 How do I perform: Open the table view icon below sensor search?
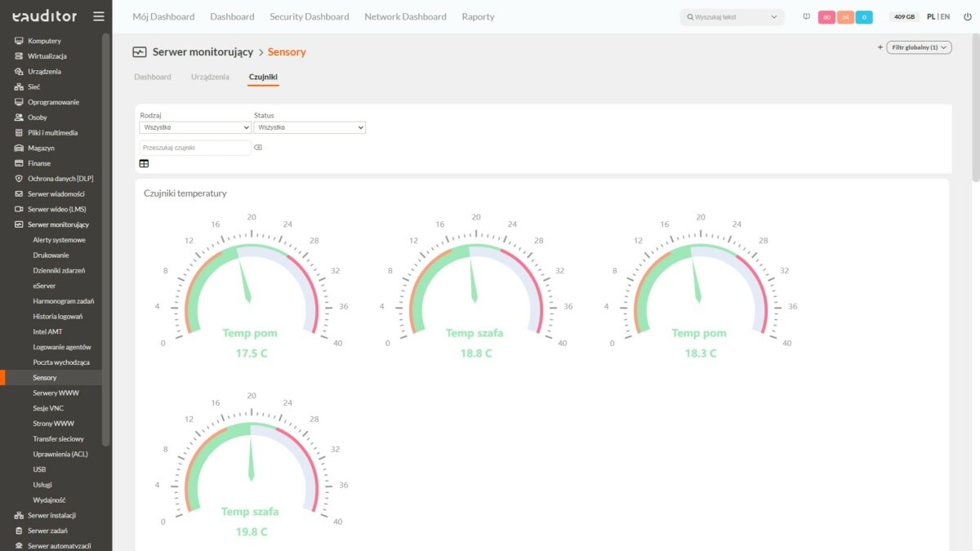(x=144, y=162)
